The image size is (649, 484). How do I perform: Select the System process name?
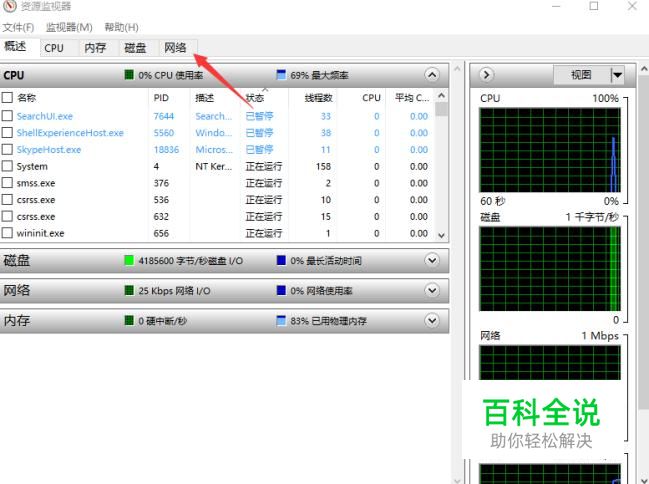[32, 166]
